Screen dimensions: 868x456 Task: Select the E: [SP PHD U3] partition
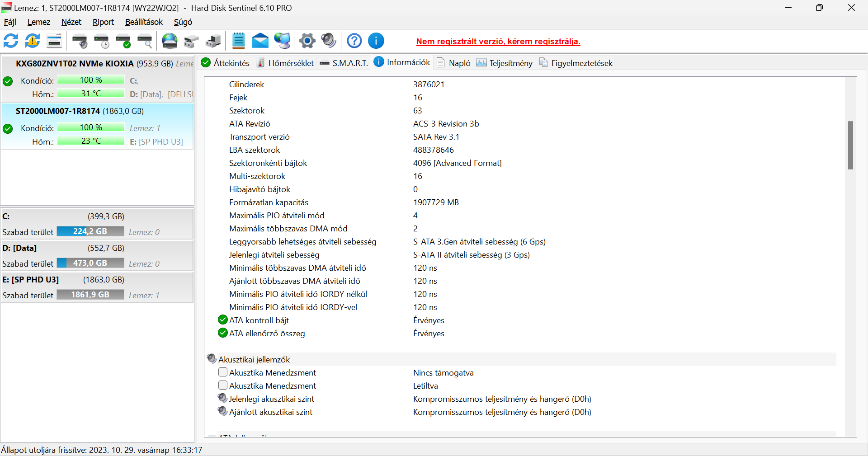(97, 287)
